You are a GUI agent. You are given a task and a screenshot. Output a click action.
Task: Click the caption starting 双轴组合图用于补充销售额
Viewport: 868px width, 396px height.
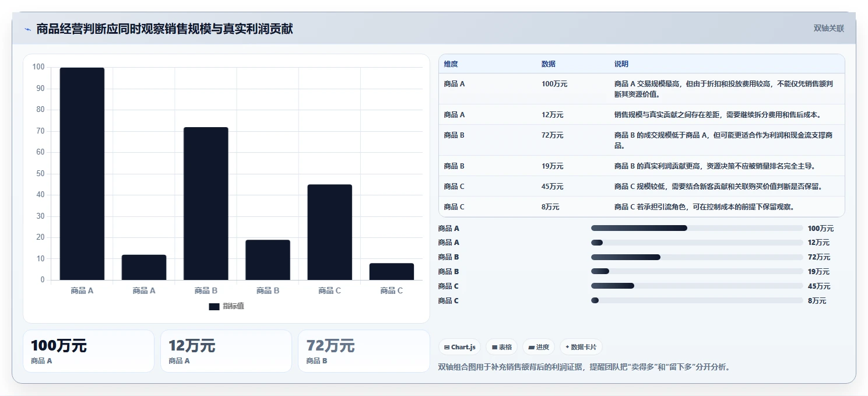coord(584,367)
